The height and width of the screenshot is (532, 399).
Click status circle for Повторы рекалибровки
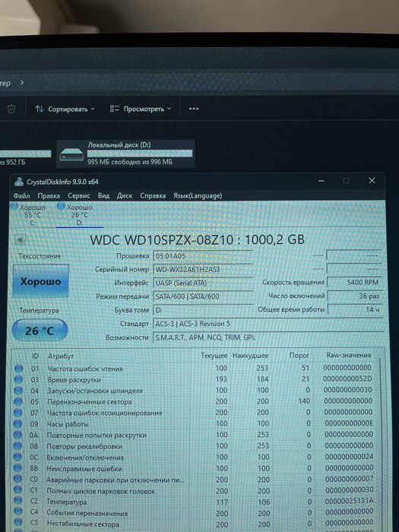click(17, 446)
